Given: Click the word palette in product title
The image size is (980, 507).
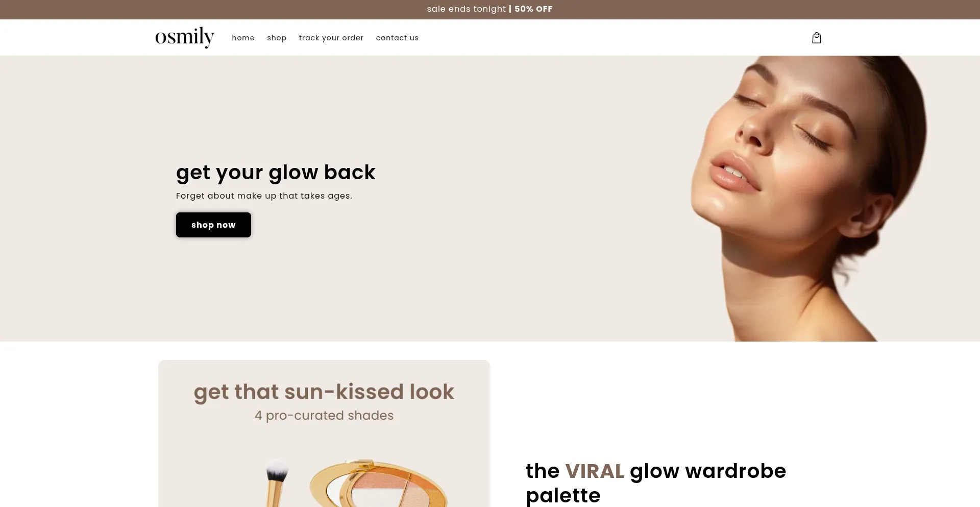Looking at the screenshot, I should pyautogui.click(x=563, y=495).
